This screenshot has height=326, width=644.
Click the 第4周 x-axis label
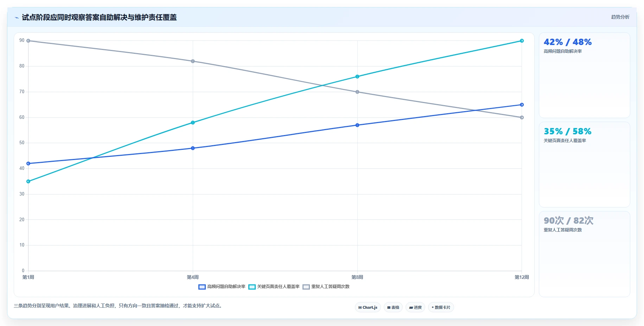click(193, 277)
